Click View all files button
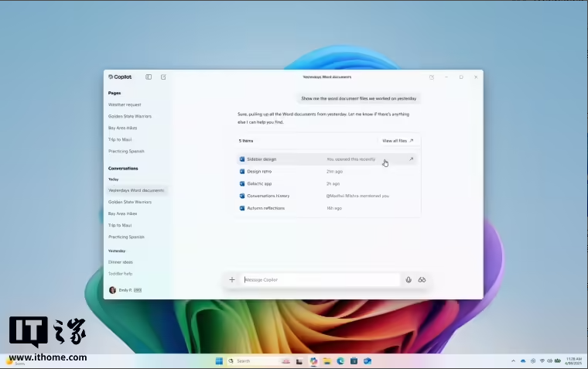The image size is (588, 369). 398,141
